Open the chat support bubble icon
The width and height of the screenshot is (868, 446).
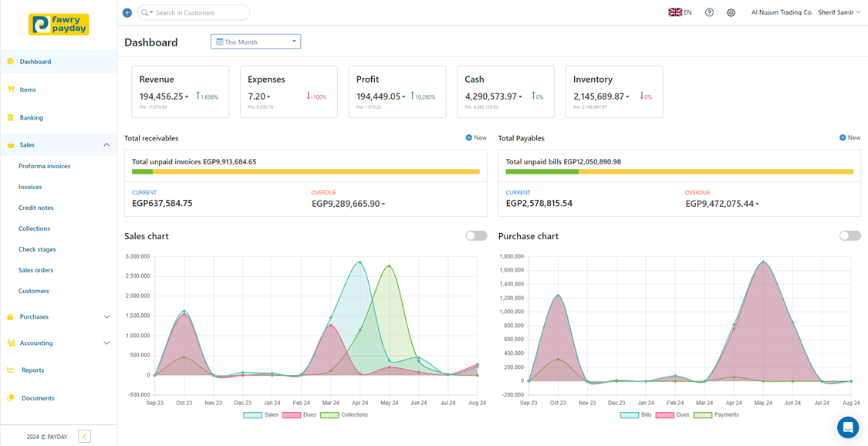tap(847, 427)
